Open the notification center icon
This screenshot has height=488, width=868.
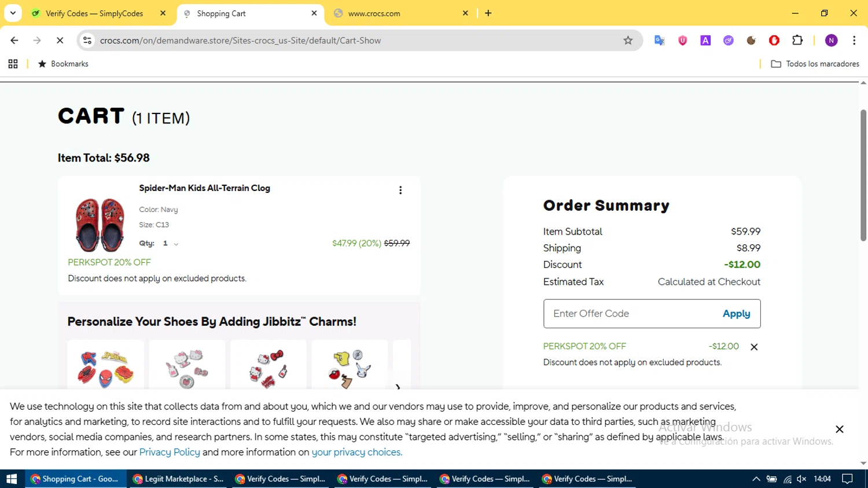tap(847, 479)
